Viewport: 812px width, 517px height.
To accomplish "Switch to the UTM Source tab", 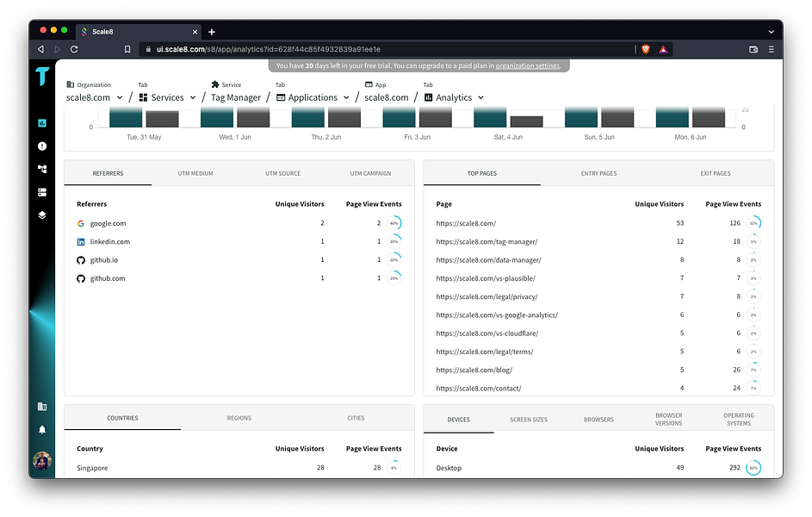I will pos(282,173).
